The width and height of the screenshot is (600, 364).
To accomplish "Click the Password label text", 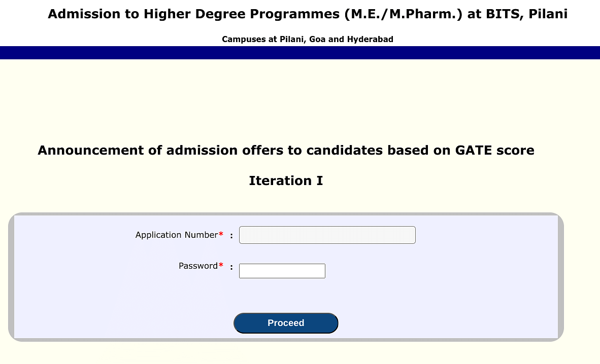I will [x=198, y=266].
